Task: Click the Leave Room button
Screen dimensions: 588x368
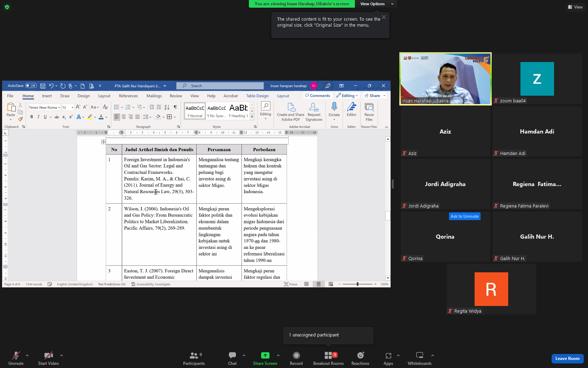Action: (x=567, y=358)
